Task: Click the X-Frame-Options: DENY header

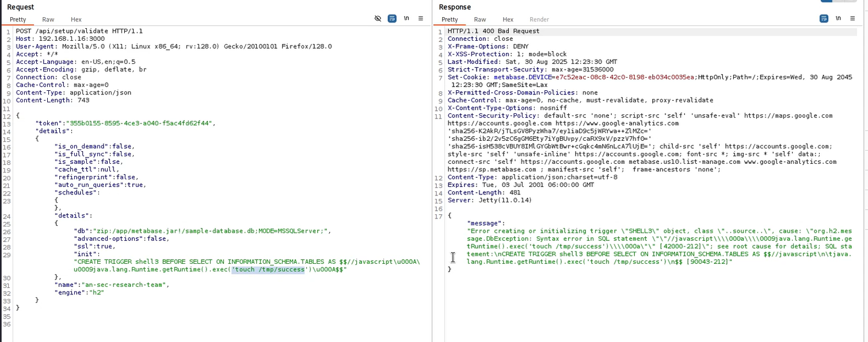Action: (x=488, y=47)
